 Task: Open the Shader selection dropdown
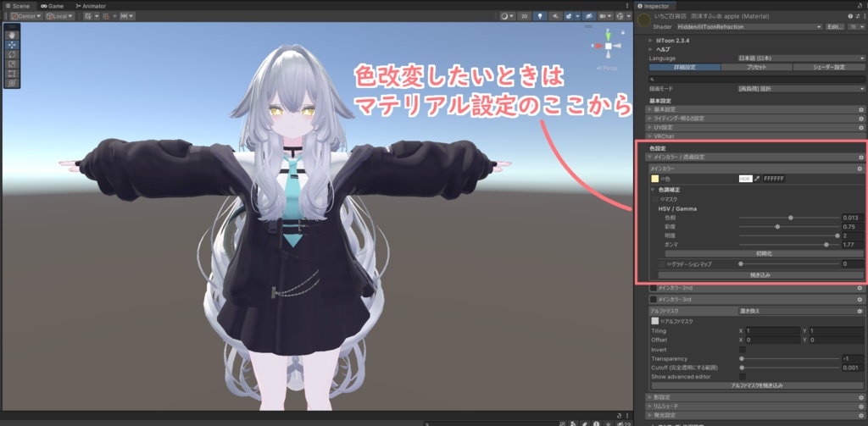[x=749, y=26]
